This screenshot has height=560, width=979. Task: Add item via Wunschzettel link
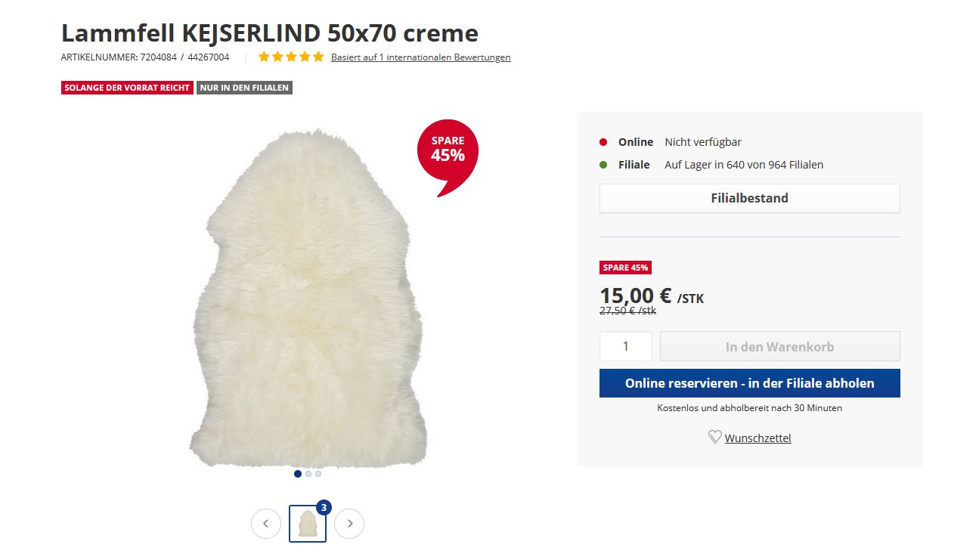pyautogui.click(x=757, y=438)
